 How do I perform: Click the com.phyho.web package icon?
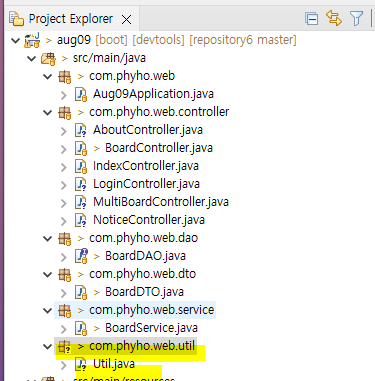64,77
